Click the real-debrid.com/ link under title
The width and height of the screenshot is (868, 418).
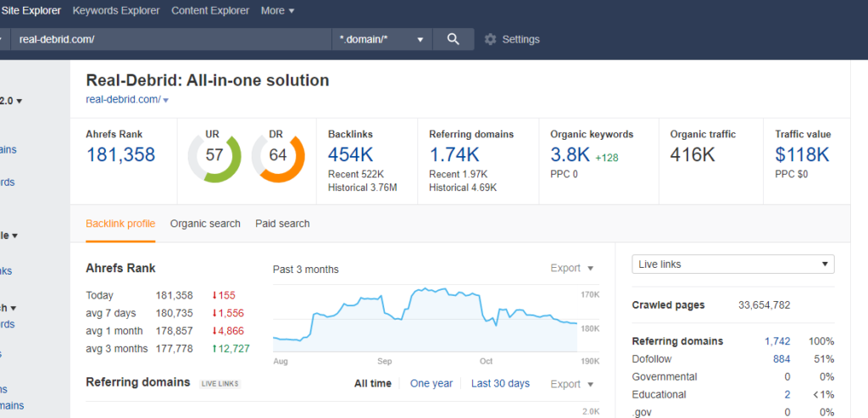[x=123, y=100]
